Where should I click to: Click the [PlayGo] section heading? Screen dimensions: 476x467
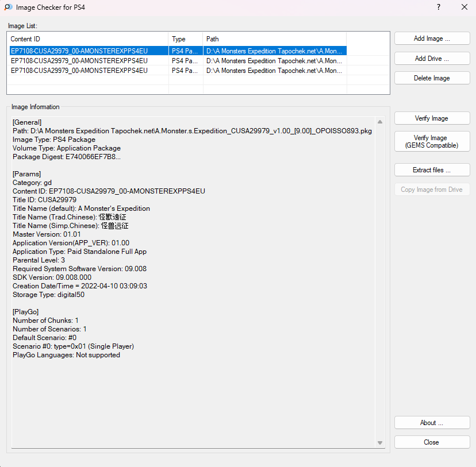point(26,312)
